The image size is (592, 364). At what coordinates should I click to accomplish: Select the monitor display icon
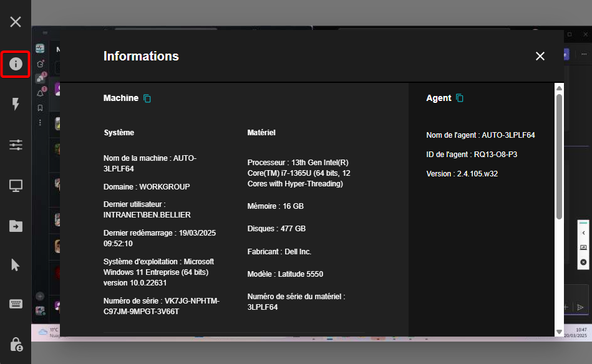[15, 185]
